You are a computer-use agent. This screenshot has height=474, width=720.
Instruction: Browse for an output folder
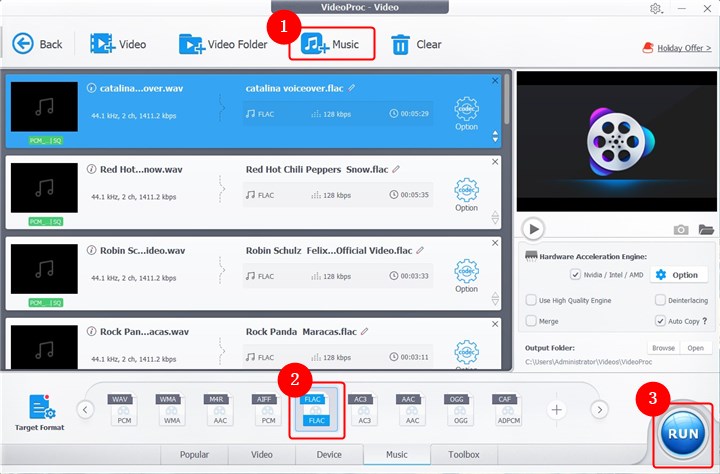click(664, 348)
